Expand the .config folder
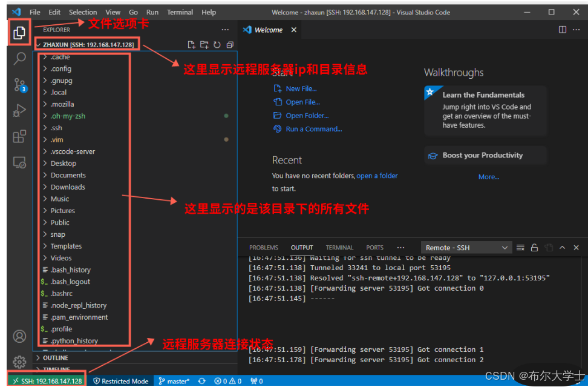 60,68
